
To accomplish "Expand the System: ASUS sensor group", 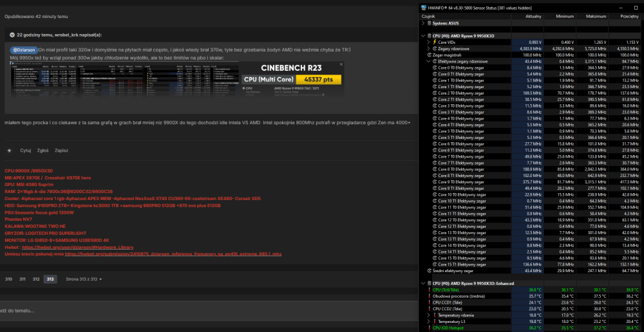I will pyautogui.click(x=424, y=23).
